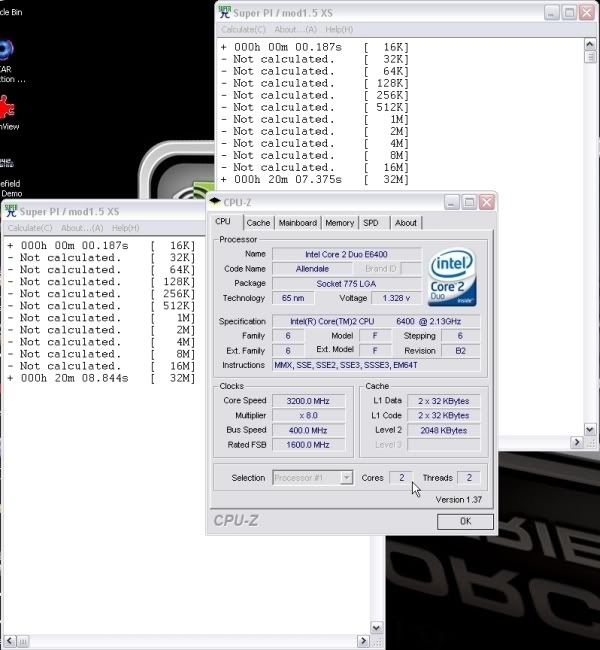Click '000h 20m 07.375s' 32M result line
Viewport: 600px width, 650px height.
click(315, 179)
